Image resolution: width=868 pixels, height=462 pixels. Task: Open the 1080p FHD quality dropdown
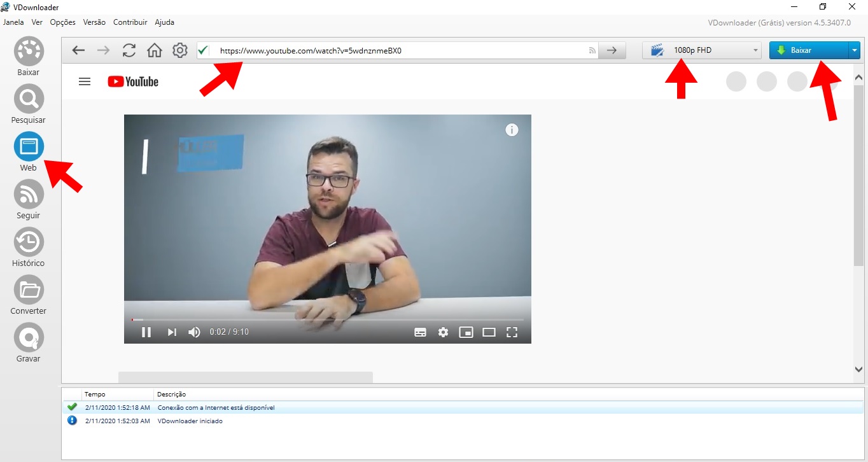702,50
